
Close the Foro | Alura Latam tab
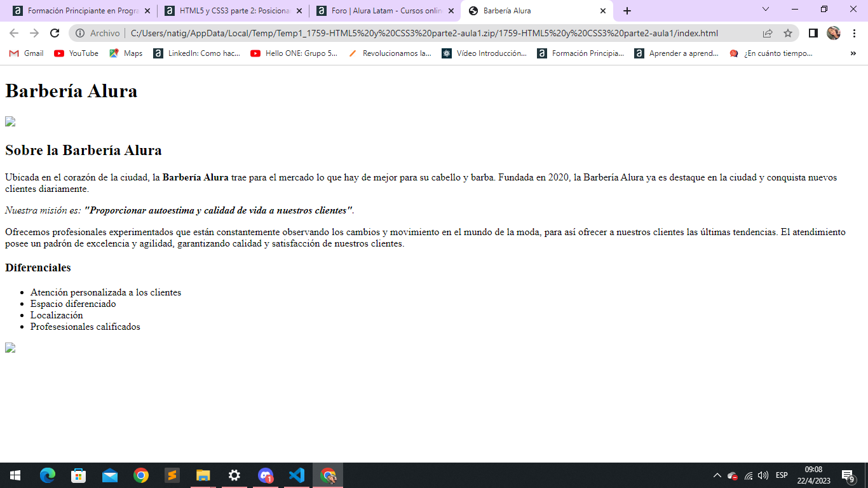pyautogui.click(x=451, y=11)
